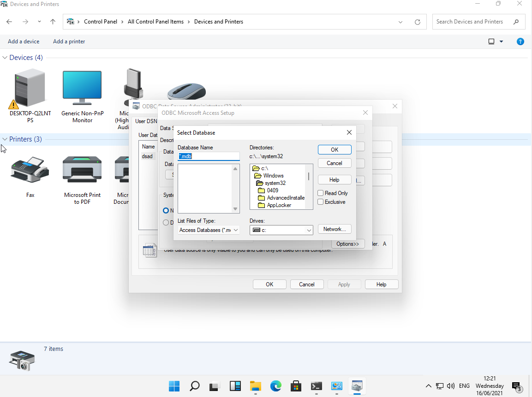
Task: Click the Network... button
Action: 335,229
